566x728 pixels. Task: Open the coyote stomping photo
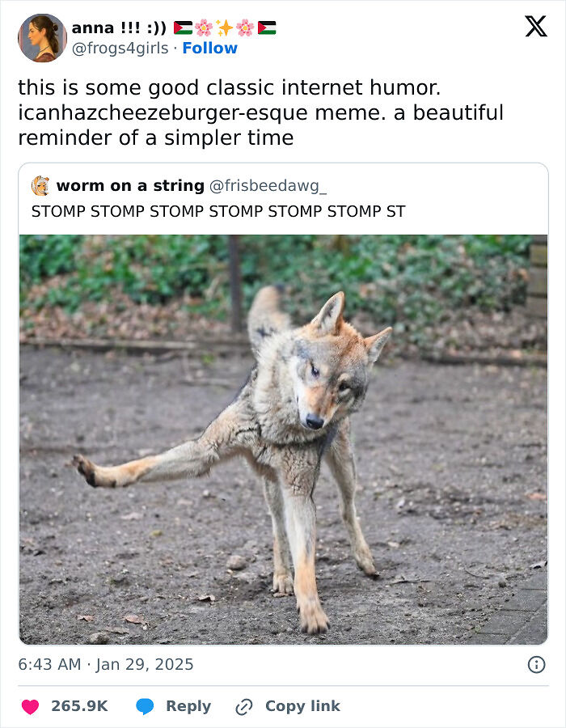click(x=283, y=439)
